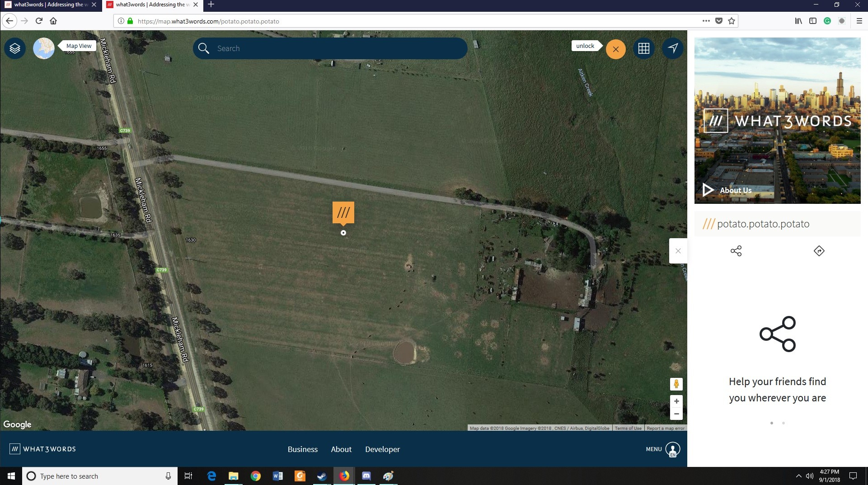Switch to first what3words browser tab
The height and width of the screenshot is (485, 868).
click(50, 5)
